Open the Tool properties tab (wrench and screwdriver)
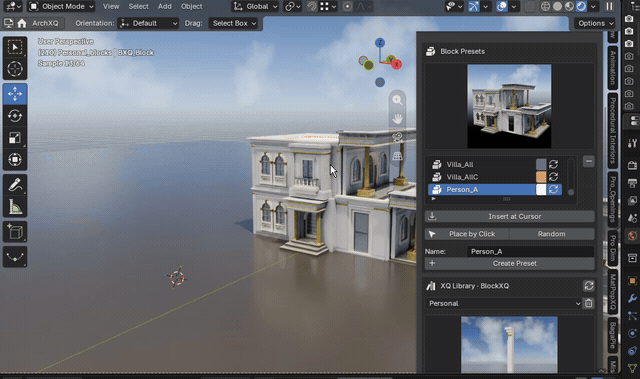This screenshot has width=640, height=379. 632,143
